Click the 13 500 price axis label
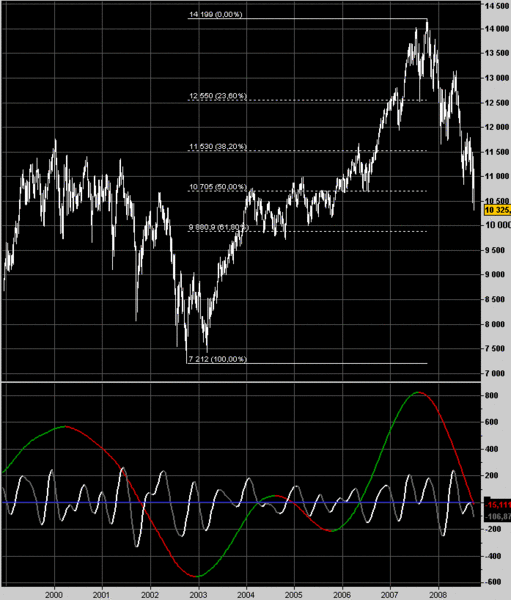 (x=498, y=53)
